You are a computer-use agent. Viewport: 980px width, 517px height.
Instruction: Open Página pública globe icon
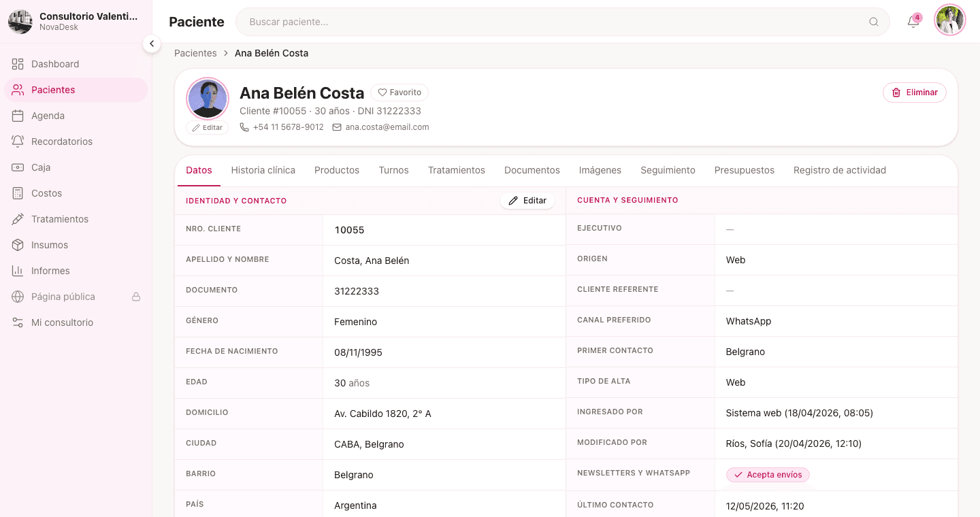pyautogui.click(x=18, y=297)
